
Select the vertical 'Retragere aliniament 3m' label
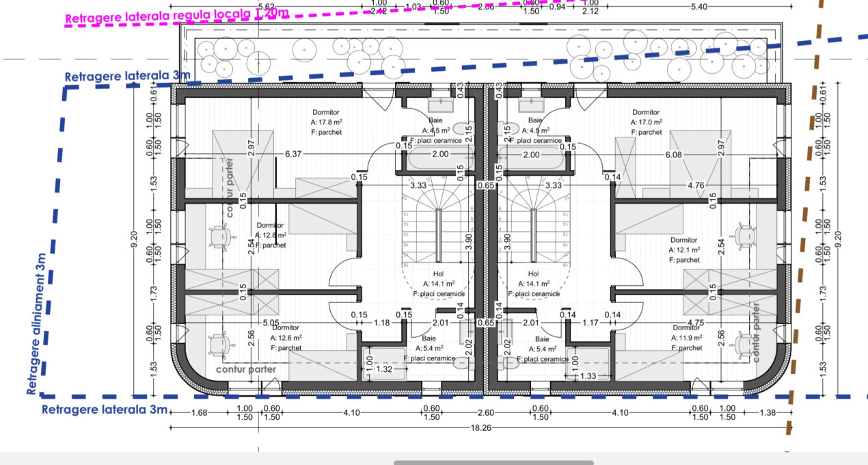tap(36, 323)
